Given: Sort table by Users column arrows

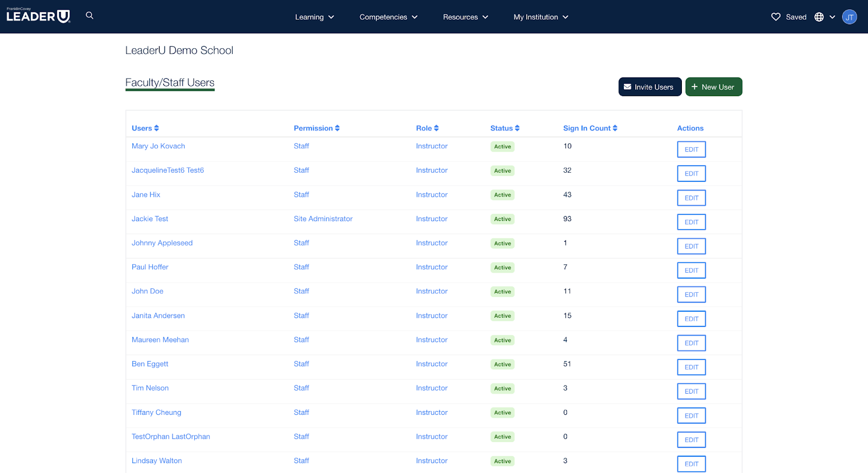Looking at the screenshot, I should coord(156,128).
